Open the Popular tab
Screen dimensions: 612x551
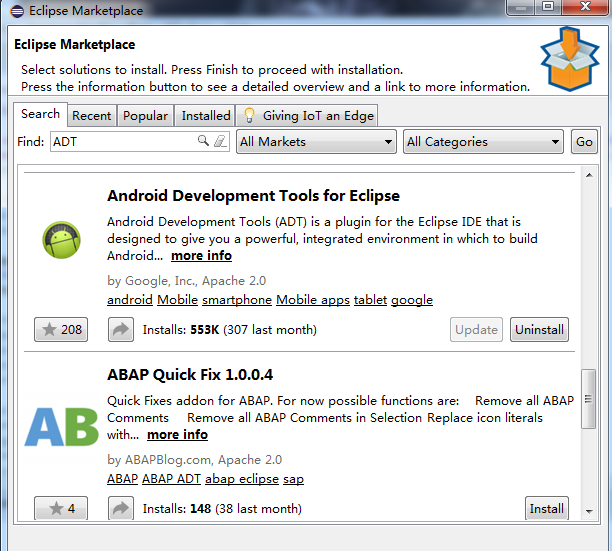pyautogui.click(x=145, y=116)
